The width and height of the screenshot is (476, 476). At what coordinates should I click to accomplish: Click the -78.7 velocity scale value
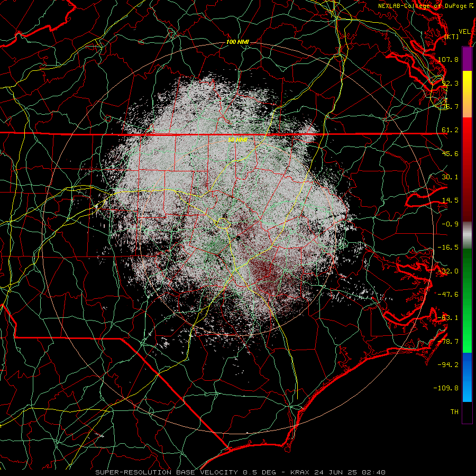[x=448, y=342]
